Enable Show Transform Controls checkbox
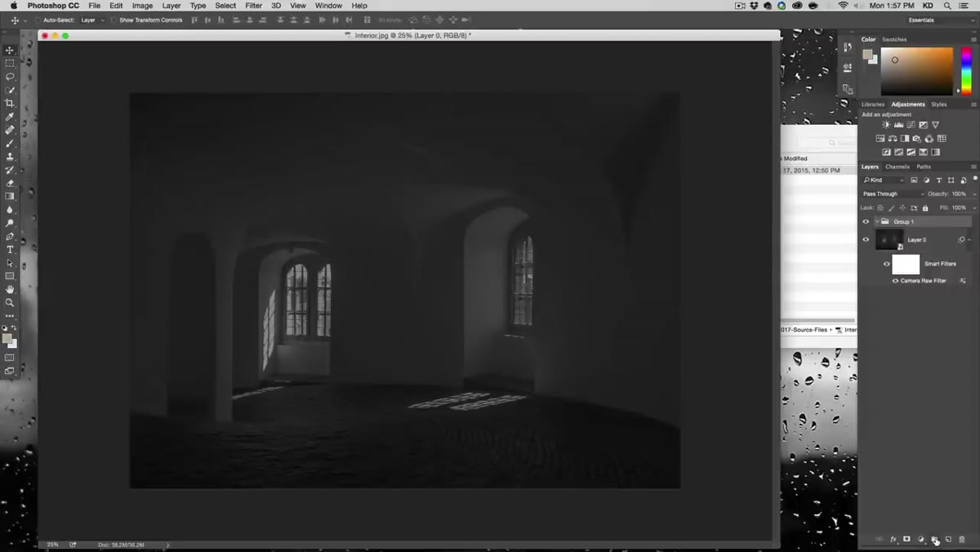 coord(114,20)
